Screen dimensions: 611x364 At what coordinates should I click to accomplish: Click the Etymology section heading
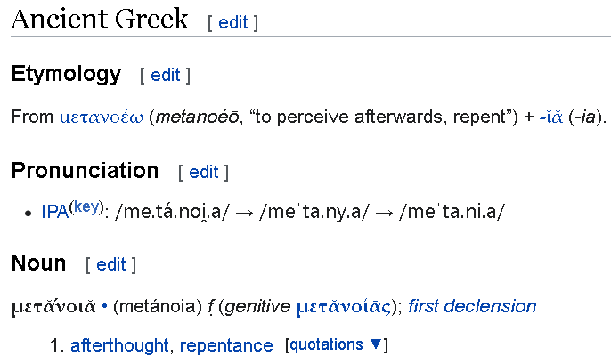pos(66,74)
